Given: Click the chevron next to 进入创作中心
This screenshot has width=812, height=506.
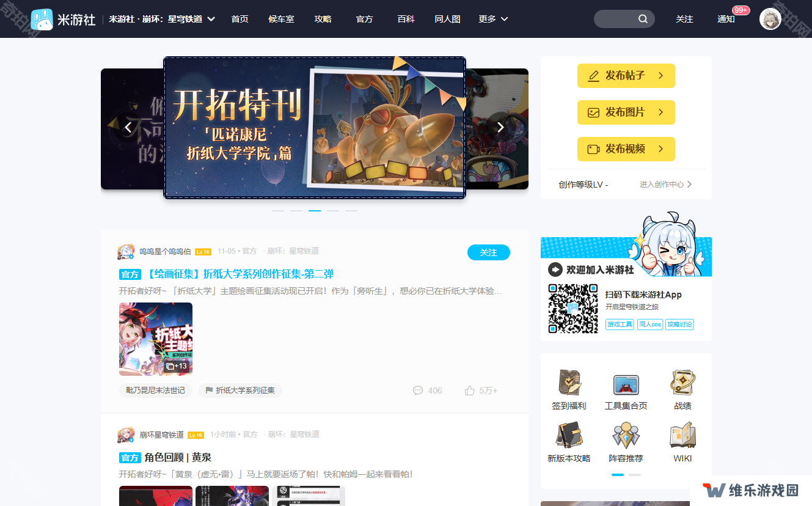Looking at the screenshot, I should point(690,184).
